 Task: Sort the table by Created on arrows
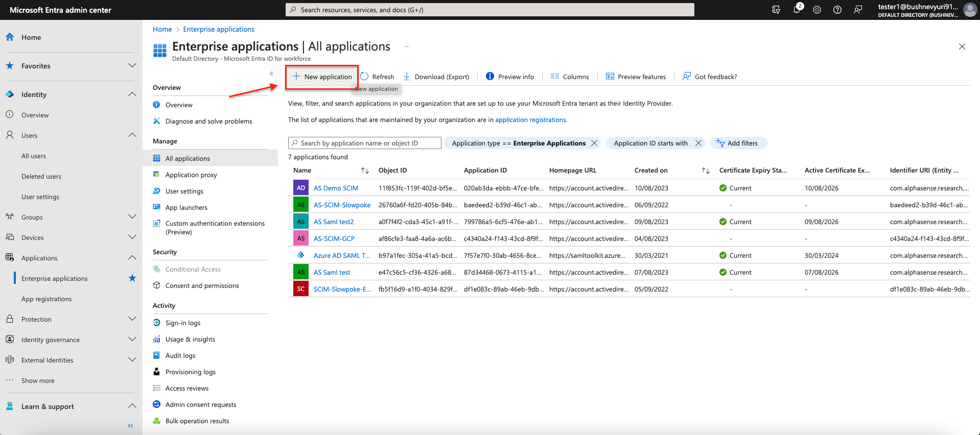706,171
